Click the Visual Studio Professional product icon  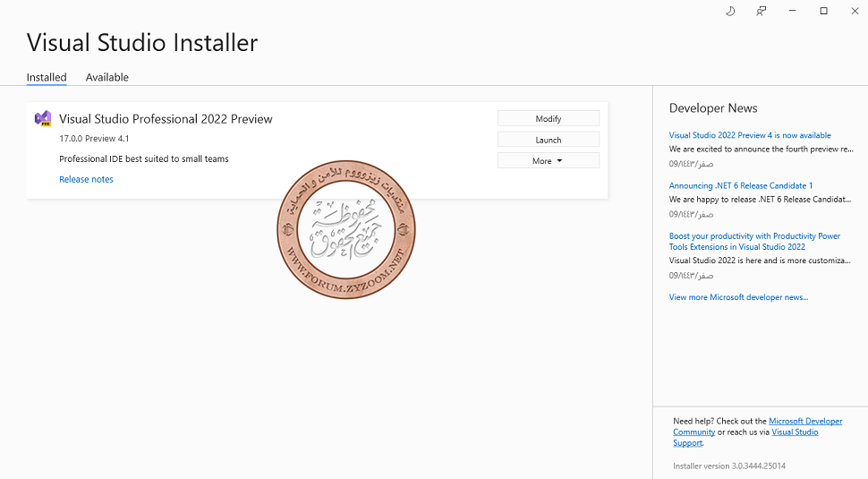43,118
